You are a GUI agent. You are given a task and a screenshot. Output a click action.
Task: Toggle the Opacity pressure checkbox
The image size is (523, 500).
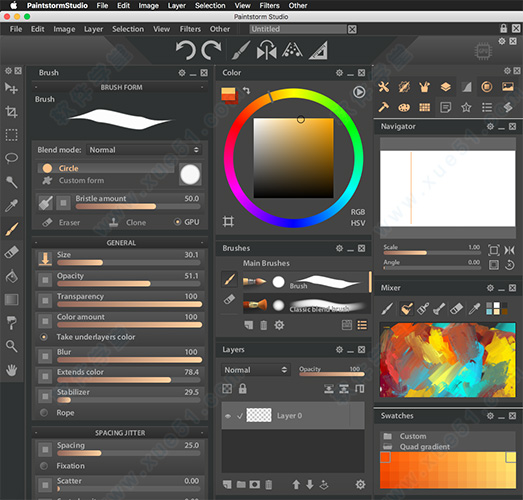pos(44,280)
